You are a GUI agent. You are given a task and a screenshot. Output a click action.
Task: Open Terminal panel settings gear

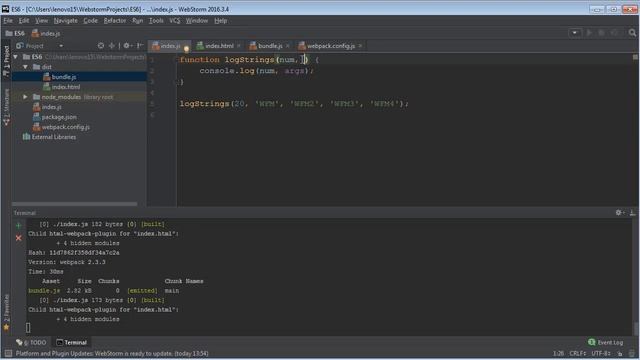pyautogui.click(x=619, y=213)
